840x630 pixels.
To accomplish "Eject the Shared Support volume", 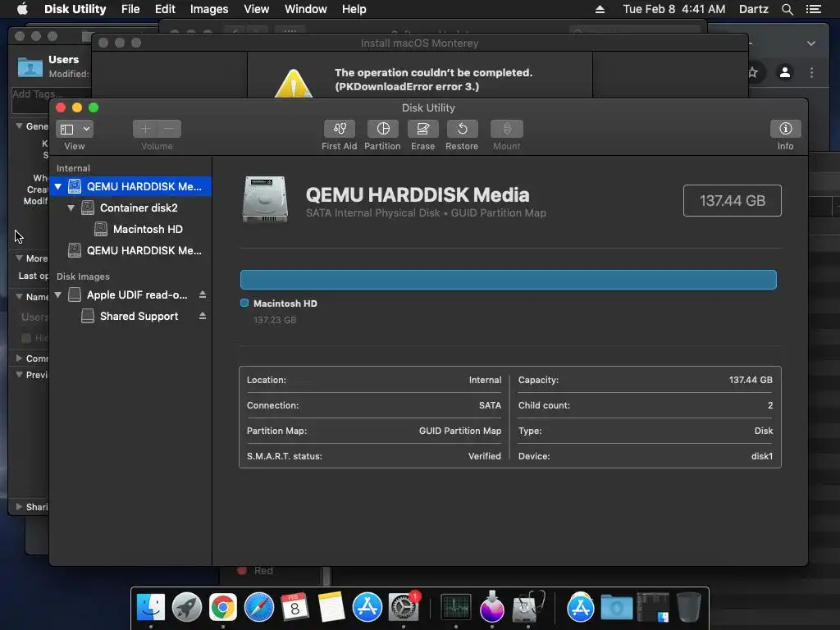I will [203, 316].
